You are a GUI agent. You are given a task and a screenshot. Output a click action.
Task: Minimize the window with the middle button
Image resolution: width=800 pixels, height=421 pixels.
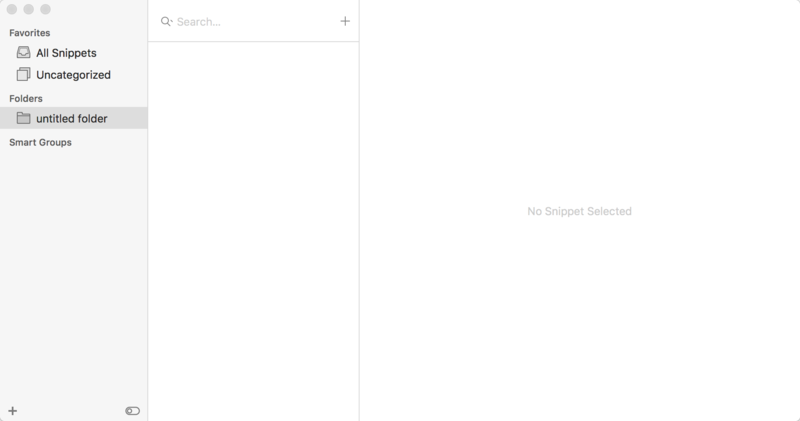[29, 9]
